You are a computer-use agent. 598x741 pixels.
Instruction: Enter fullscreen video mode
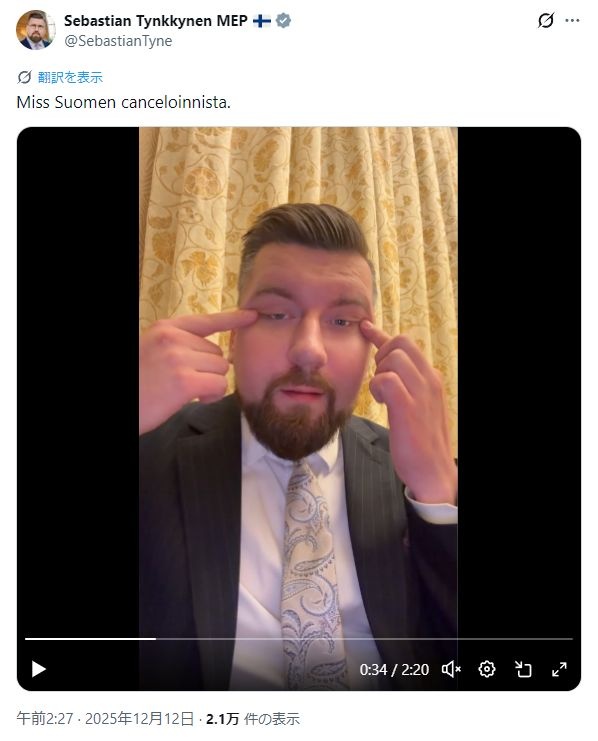pos(559,669)
